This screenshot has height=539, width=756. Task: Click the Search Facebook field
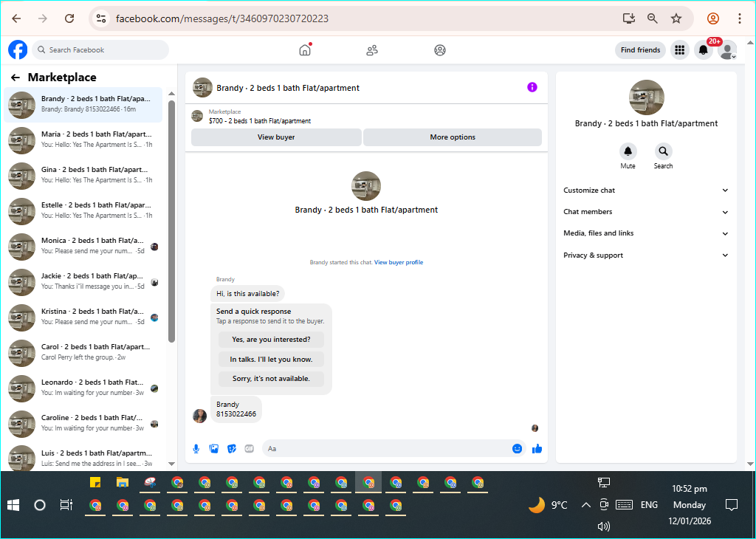click(x=100, y=49)
